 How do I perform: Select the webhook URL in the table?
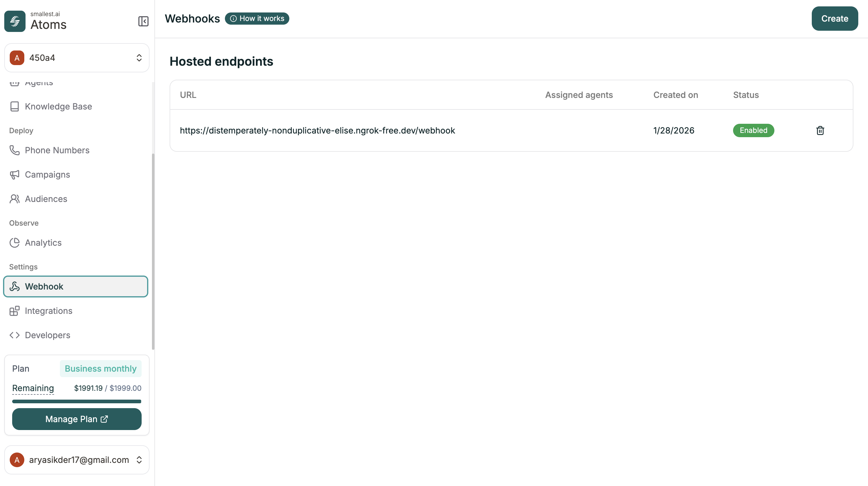point(317,130)
